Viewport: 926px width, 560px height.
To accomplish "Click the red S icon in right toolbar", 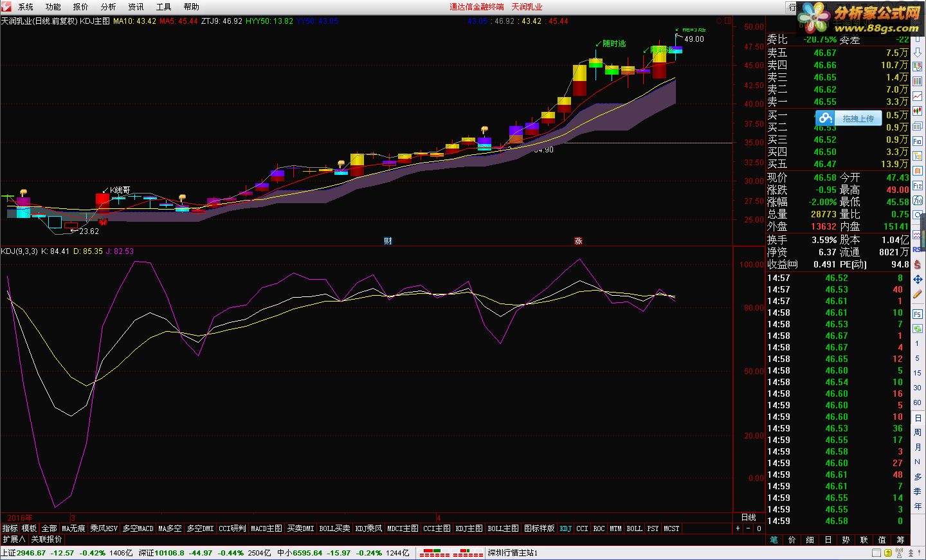I will pos(918,264).
